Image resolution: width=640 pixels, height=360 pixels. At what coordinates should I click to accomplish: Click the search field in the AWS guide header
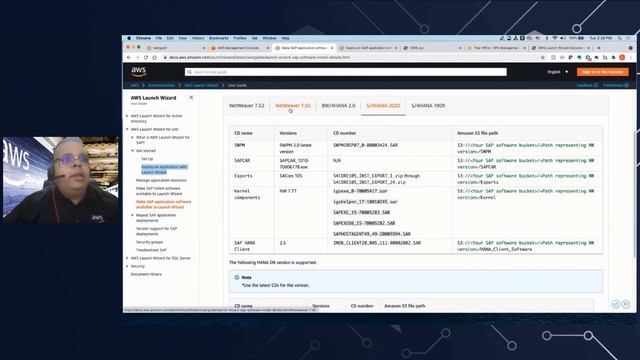coord(346,72)
